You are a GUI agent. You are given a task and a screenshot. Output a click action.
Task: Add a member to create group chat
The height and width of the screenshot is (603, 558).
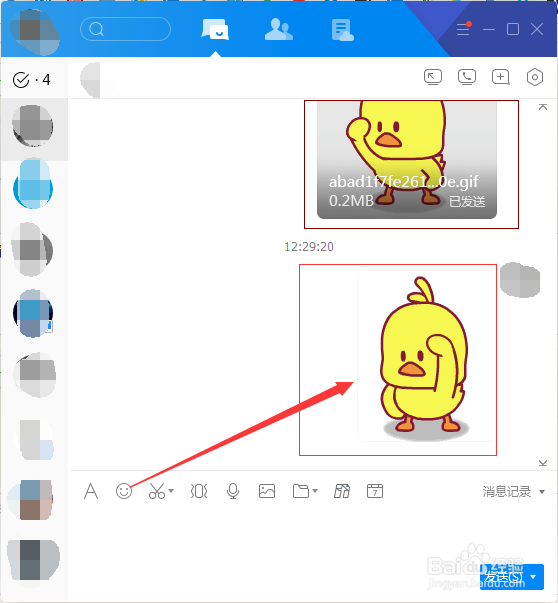click(501, 77)
